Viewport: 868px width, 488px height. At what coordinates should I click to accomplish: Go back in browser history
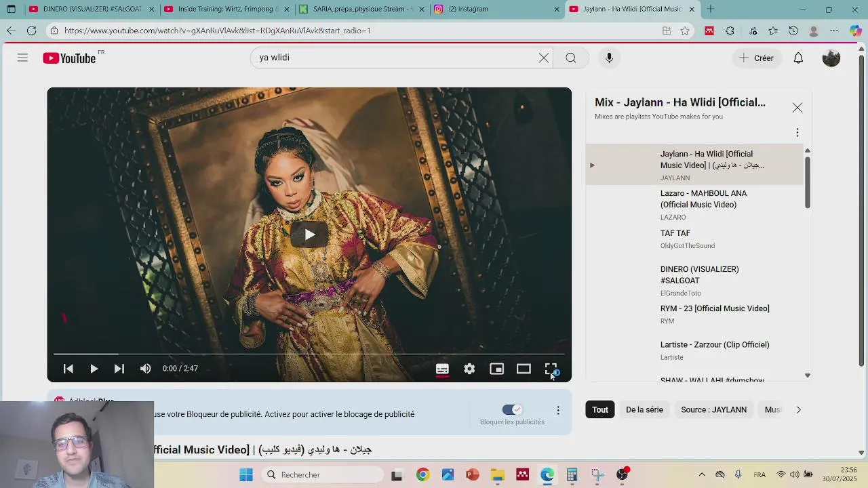[x=11, y=30]
